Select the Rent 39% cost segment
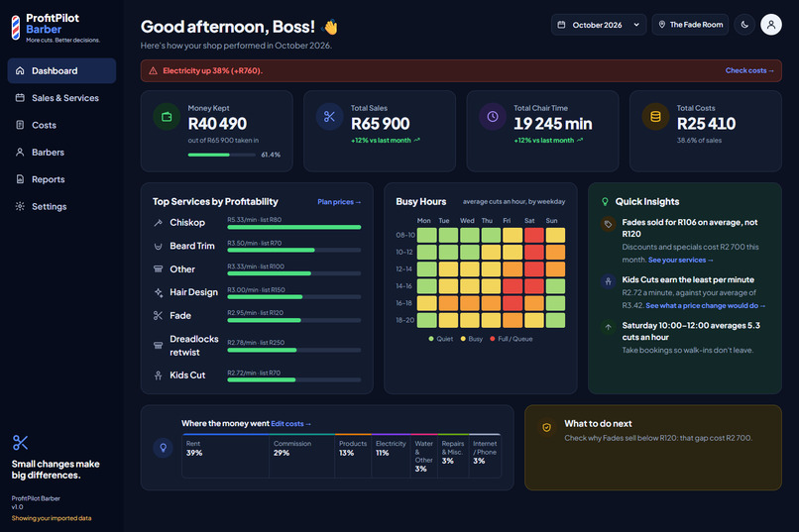The width and height of the screenshot is (799, 532). (x=225, y=456)
